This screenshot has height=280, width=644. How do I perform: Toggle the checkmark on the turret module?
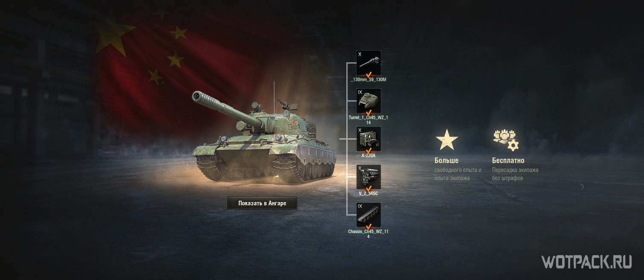pyautogui.click(x=369, y=112)
